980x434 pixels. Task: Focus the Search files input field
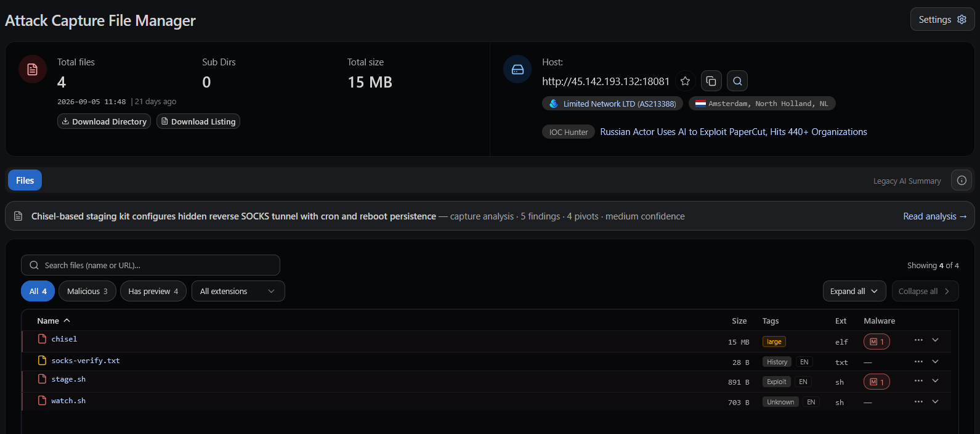(x=150, y=265)
